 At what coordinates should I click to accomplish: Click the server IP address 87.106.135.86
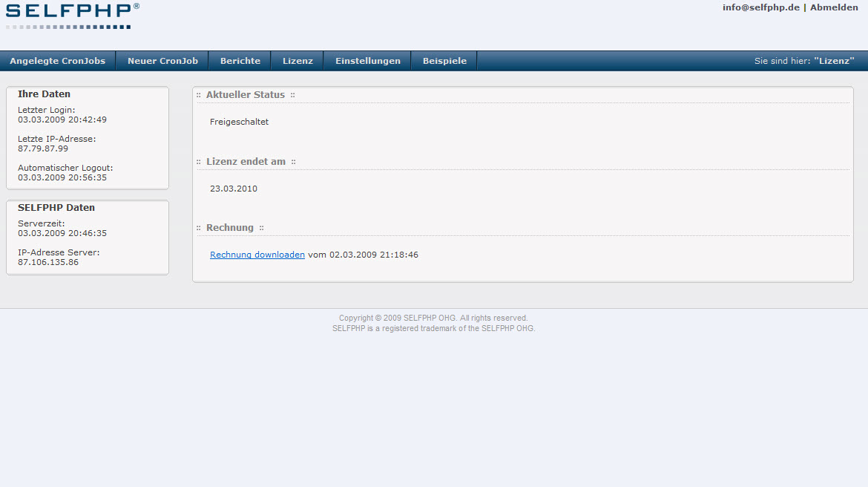coord(48,262)
